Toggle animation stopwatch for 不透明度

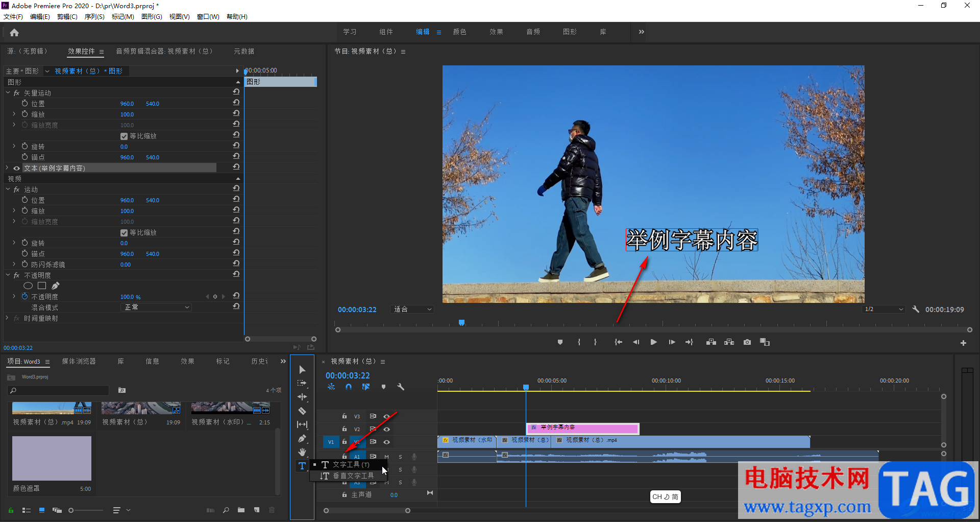[x=24, y=296]
